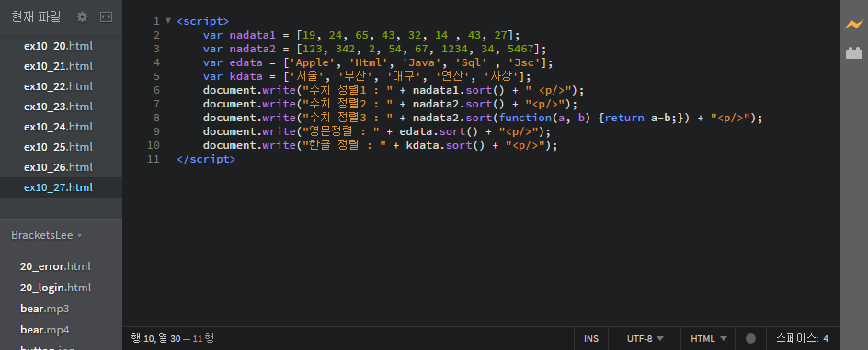Open 20_login.html in project tree
Screen dimensions: 868x350
(55, 288)
